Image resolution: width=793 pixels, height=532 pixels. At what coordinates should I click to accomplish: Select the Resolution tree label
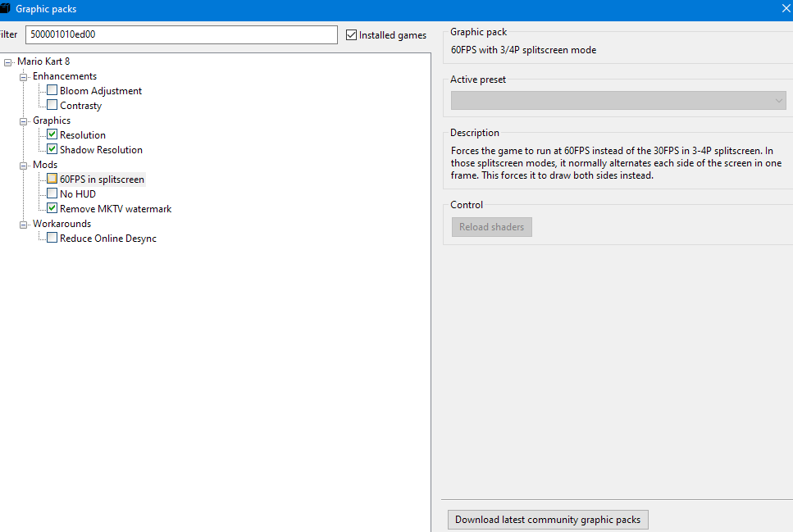pyautogui.click(x=83, y=135)
